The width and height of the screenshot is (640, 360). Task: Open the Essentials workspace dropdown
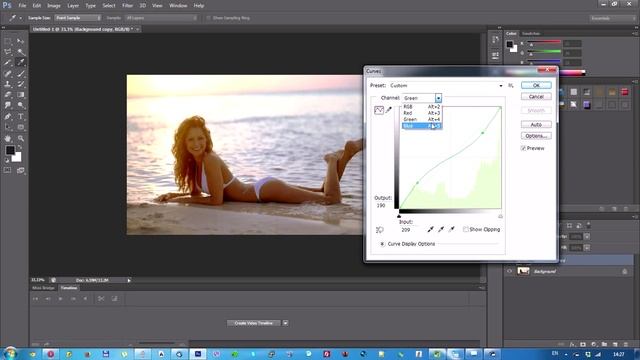click(612, 18)
